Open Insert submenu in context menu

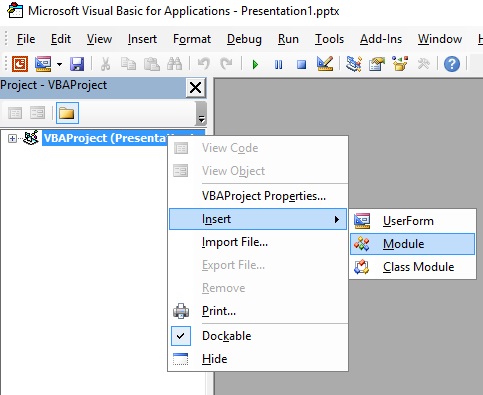click(x=258, y=219)
